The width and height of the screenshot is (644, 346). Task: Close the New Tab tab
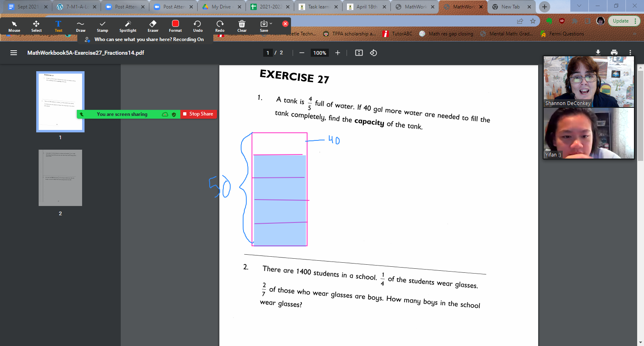pyautogui.click(x=529, y=7)
